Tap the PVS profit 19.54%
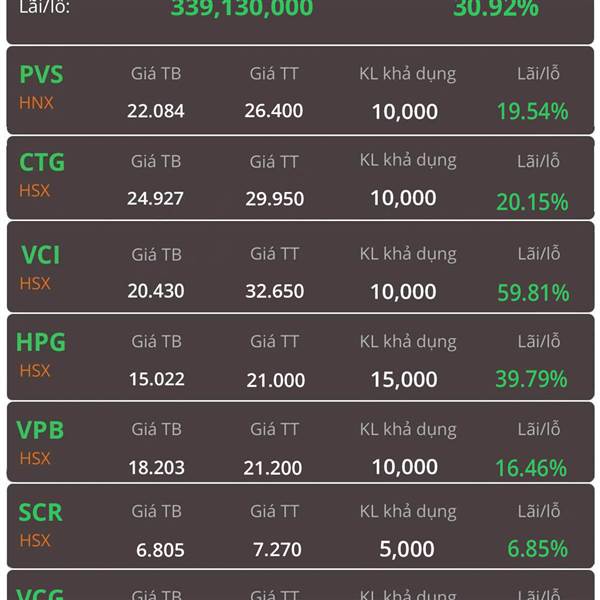600x600 pixels. tap(532, 112)
